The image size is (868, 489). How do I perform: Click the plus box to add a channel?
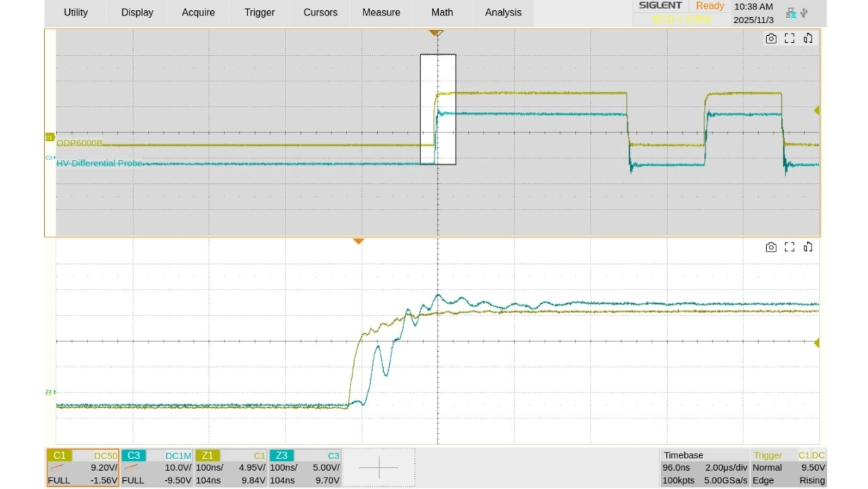point(378,467)
